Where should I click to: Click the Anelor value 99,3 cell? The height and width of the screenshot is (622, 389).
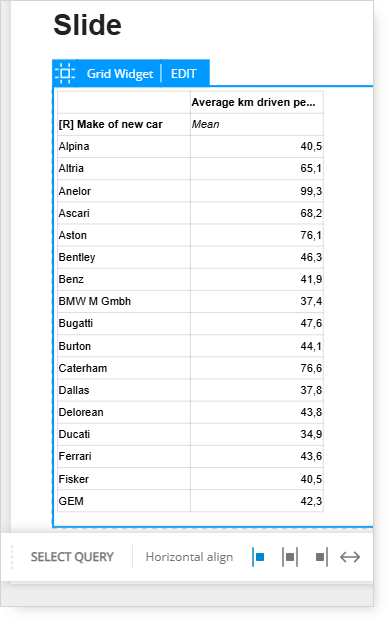pyautogui.click(x=257, y=191)
